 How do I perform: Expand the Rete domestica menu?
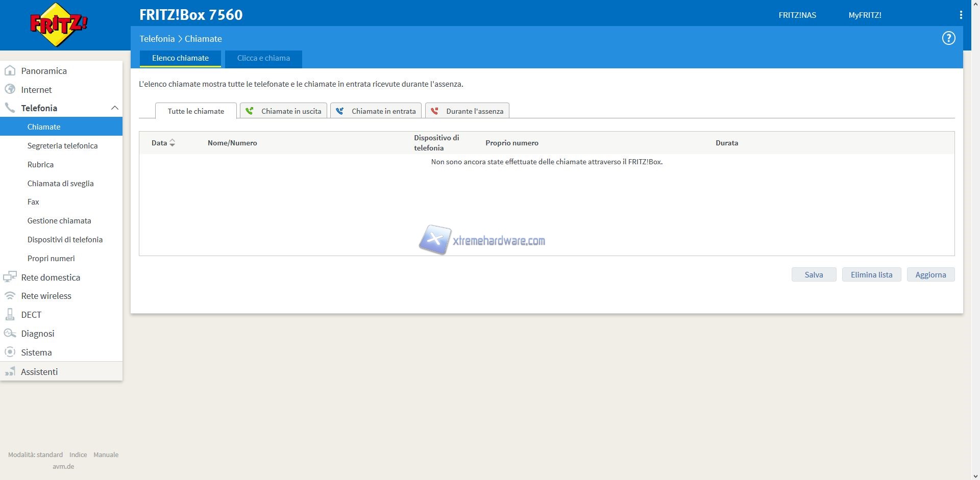[x=51, y=277]
